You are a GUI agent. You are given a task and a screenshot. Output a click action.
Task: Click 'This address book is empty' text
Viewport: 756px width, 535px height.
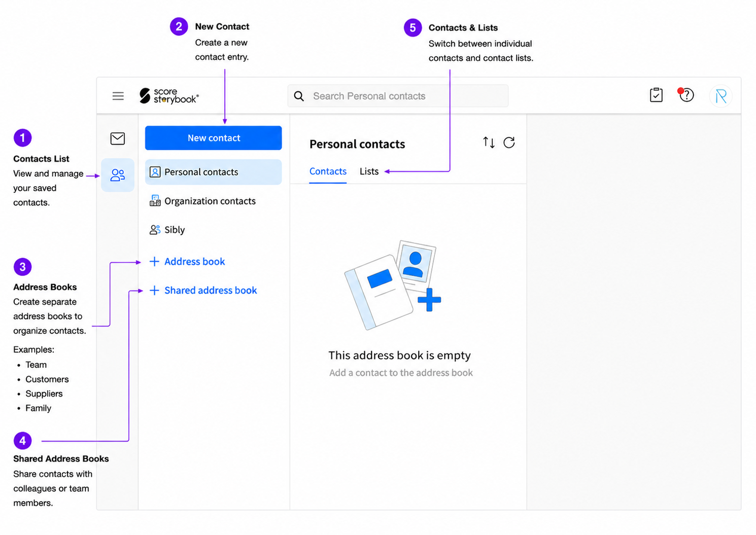pyautogui.click(x=400, y=355)
